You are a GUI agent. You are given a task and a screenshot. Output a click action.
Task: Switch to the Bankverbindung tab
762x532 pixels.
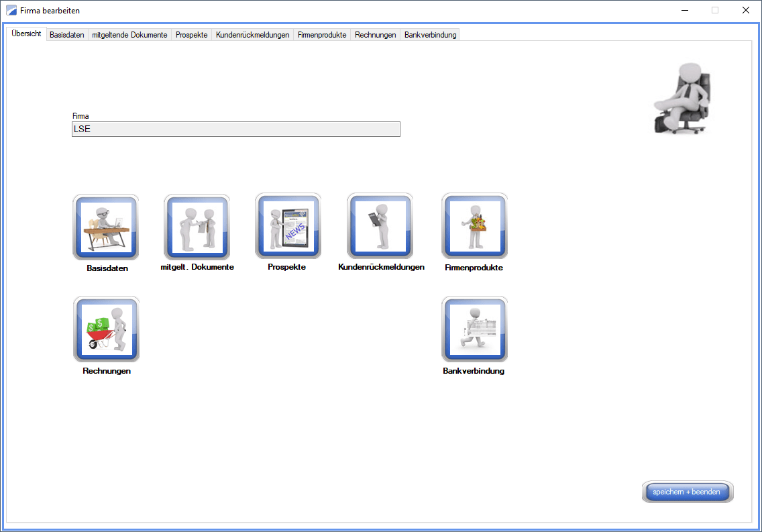[430, 35]
